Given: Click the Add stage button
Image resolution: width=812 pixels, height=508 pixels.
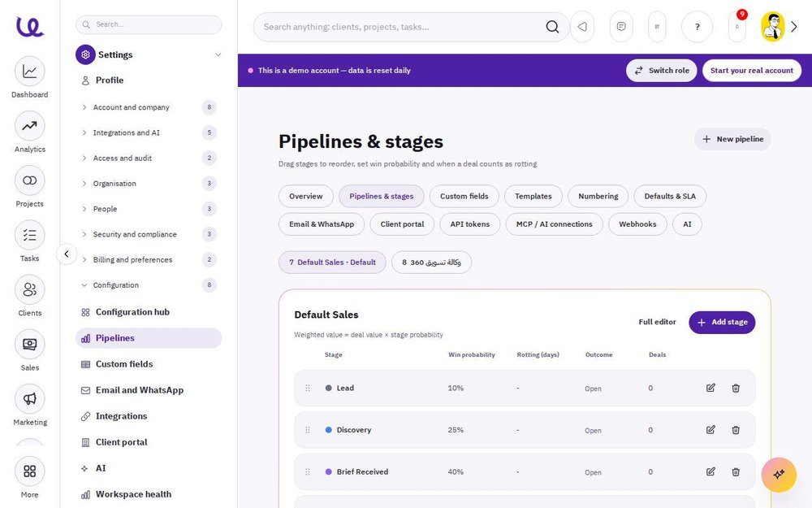Looking at the screenshot, I should 722,323.
